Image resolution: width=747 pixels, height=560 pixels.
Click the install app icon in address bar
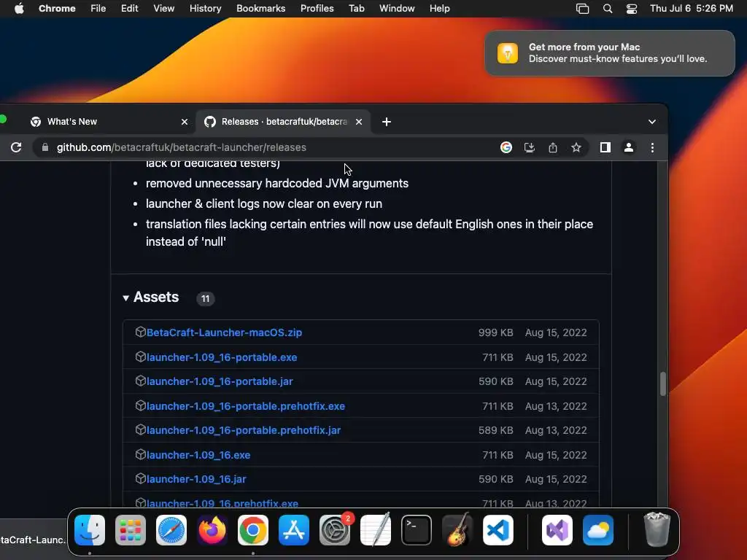[530, 147]
